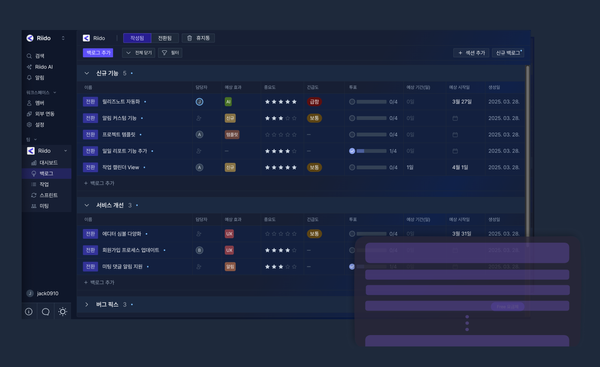Open the 스프린트 sprint item in sidebar
Viewport: 600px width, 367px height.
pos(44,195)
